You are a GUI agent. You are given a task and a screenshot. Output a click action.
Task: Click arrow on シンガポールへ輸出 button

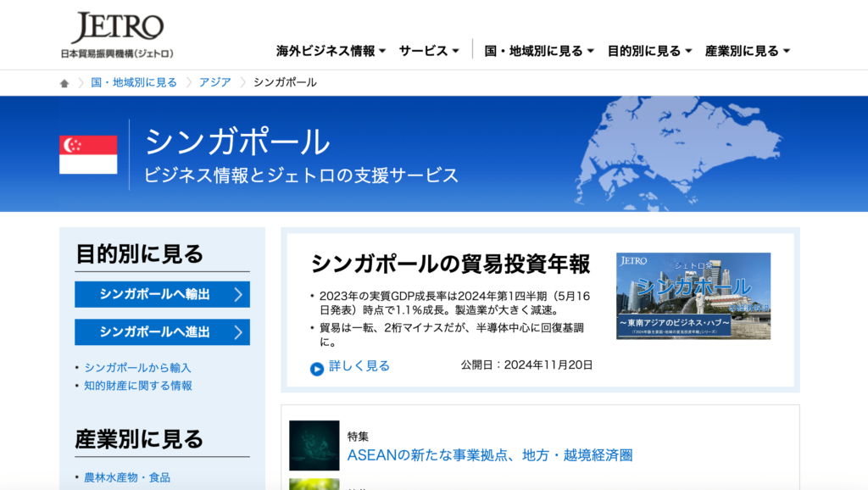(238, 294)
